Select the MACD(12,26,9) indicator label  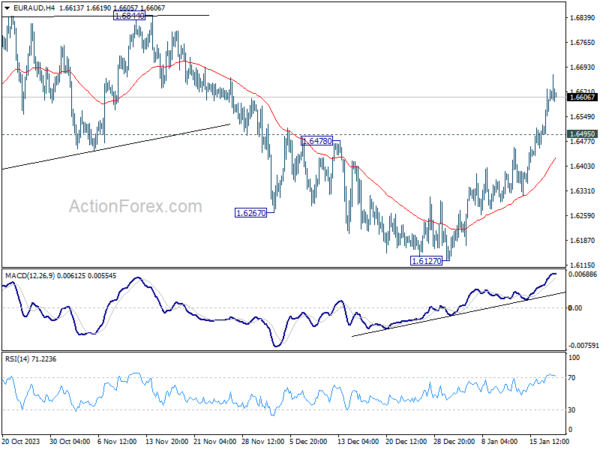click(x=30, y=276)
